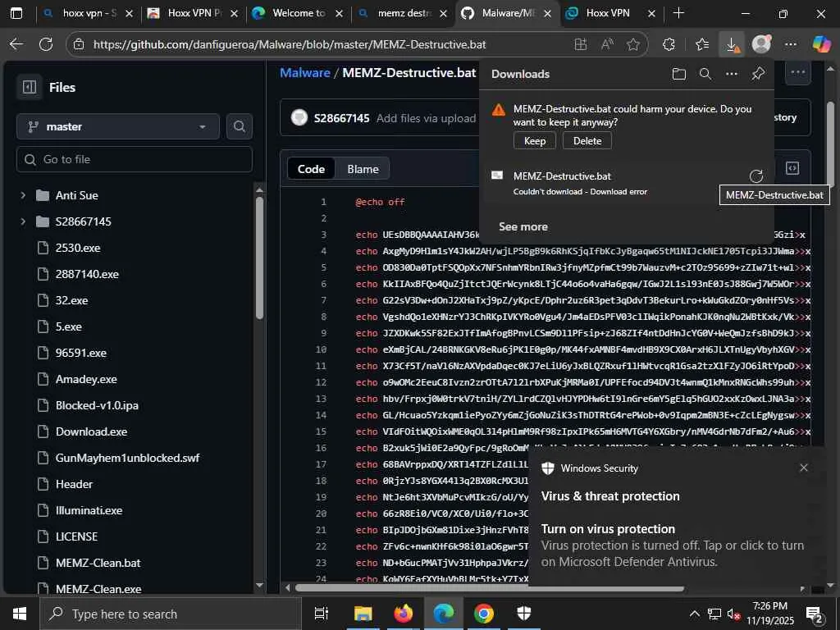Screen dimensions: 840x630
Task: Click the browser address bar URL
Action: [290, 44]
